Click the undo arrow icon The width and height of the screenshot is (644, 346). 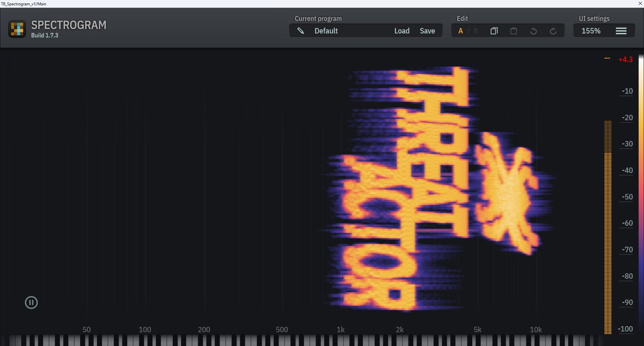(x=533, y=31)
